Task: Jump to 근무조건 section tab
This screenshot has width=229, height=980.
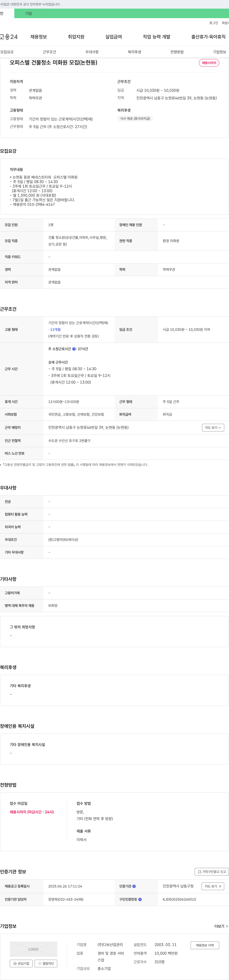Action: point(49,52)
